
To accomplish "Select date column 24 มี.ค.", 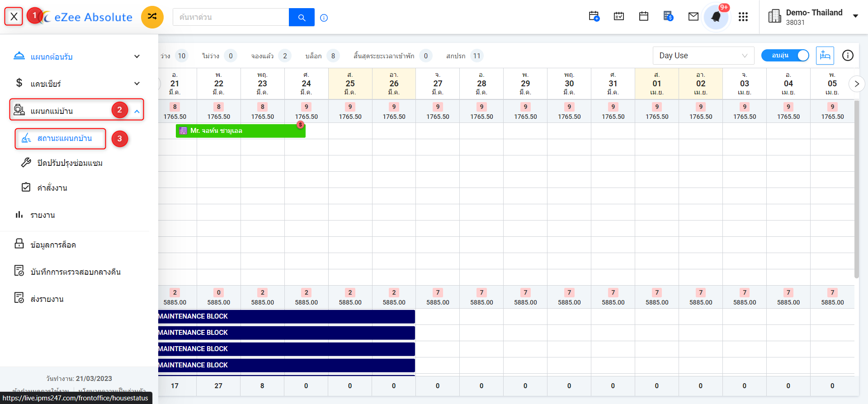I will coord(307,84).
